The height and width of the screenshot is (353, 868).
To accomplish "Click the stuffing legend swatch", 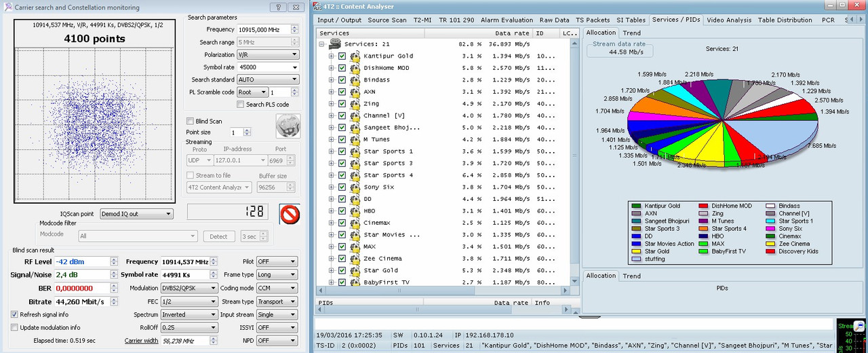I will pyautogui.click(x=636, y=259).
